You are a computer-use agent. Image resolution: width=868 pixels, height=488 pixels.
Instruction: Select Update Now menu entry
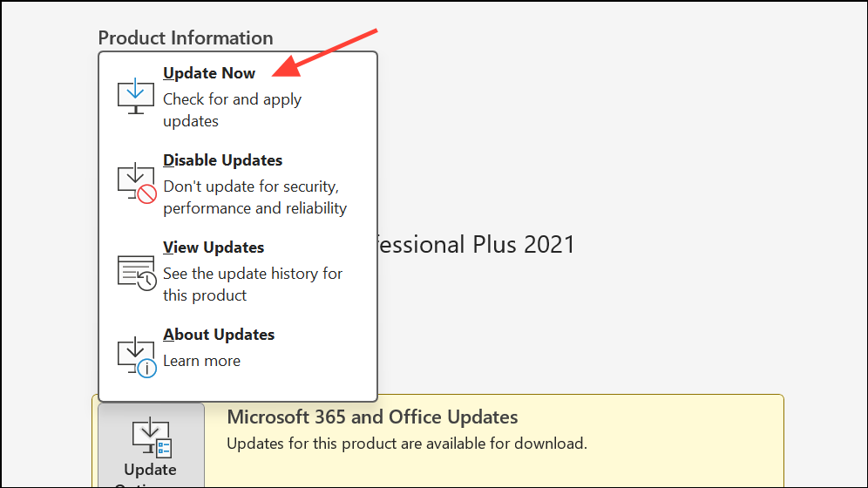pos(238,97)
